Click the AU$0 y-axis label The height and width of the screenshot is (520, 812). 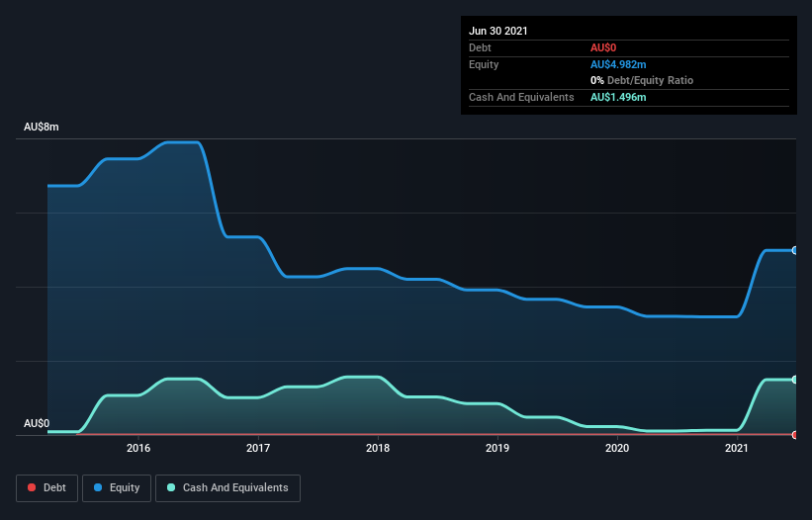tap(37, 423)
